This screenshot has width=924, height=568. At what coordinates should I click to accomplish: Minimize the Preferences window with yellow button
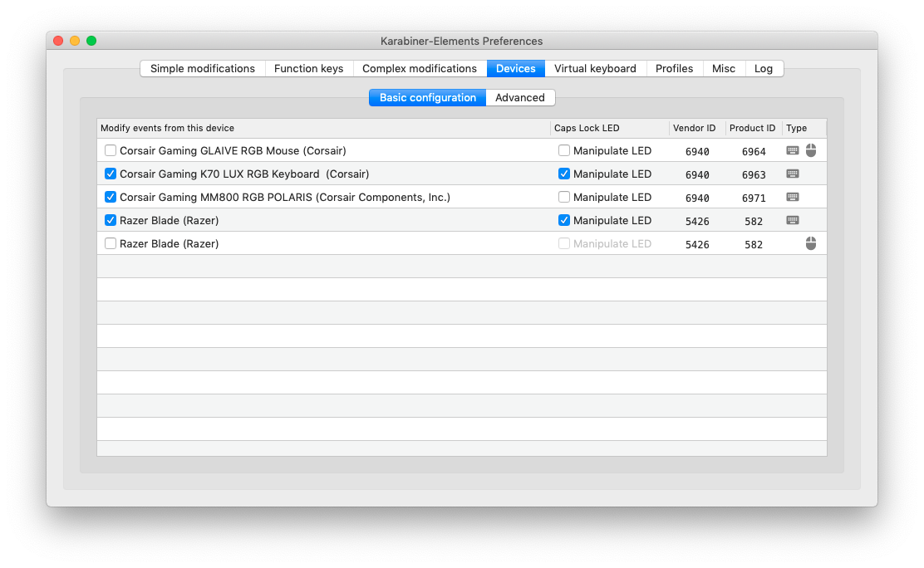pyautogui.click(x=75, y=41)
